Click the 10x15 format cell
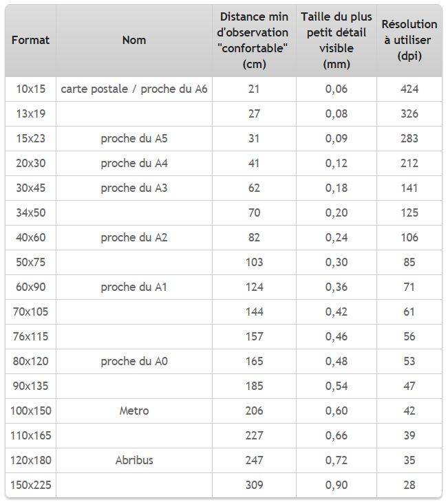Screen dimensions: 448x502 pyautogui.click(x=30, y=89)
